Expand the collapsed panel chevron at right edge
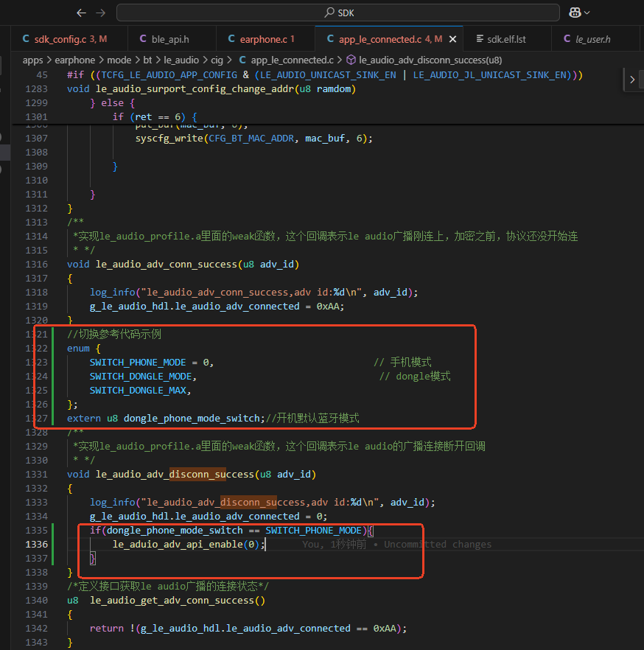Viewport: 644px width, 650px height. (x=632, y=79)
